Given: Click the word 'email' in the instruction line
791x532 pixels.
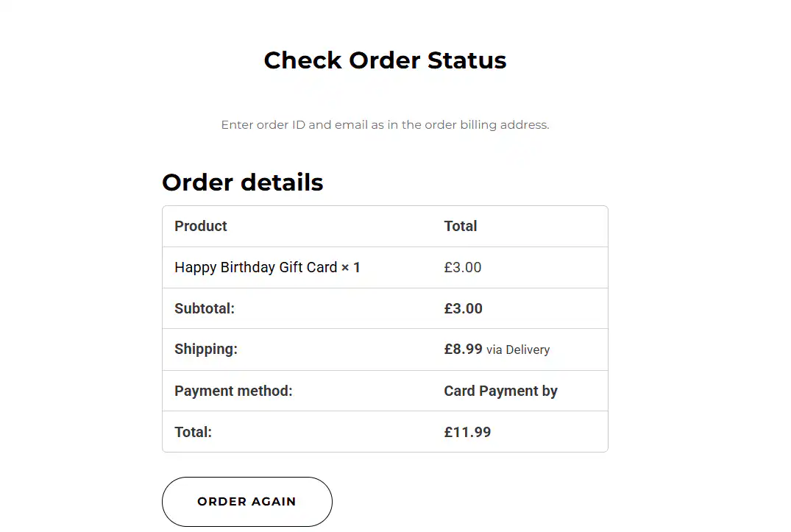Looking at the screenshot, I should tap(351, 125).
